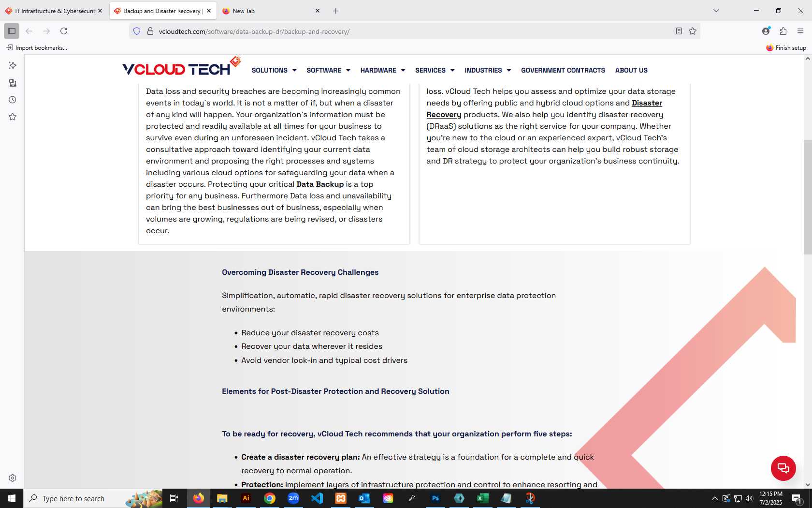The width and height of the screenshot is (812, 508).
Task: Open Photoshop from taskbar
Action: click(435, 498)
